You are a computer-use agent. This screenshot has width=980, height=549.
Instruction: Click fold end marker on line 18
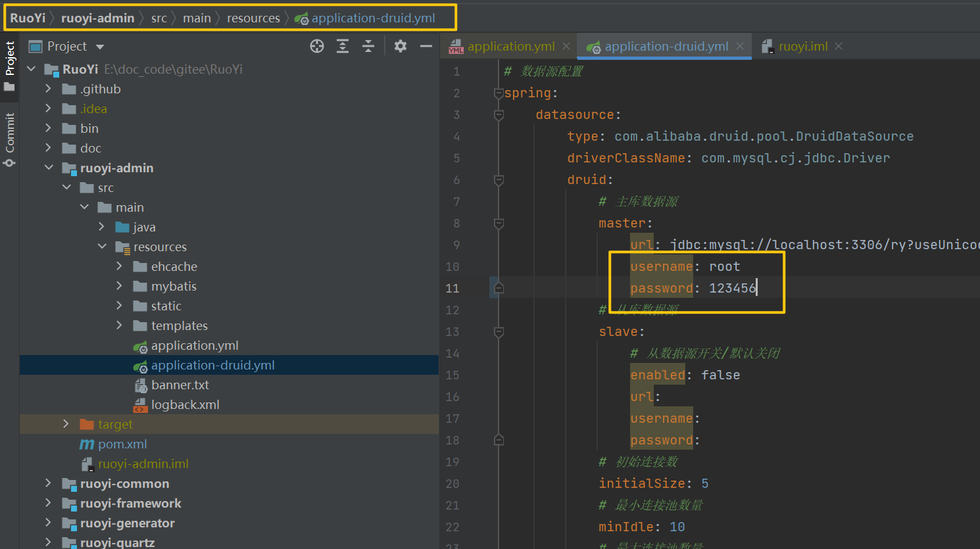[x=499, y=440]
